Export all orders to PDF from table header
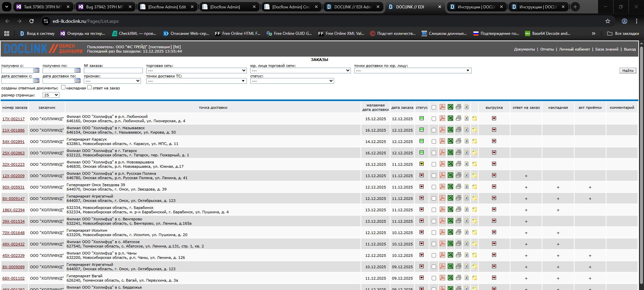The width and height of the screenshot is (644, 290). 442,107
